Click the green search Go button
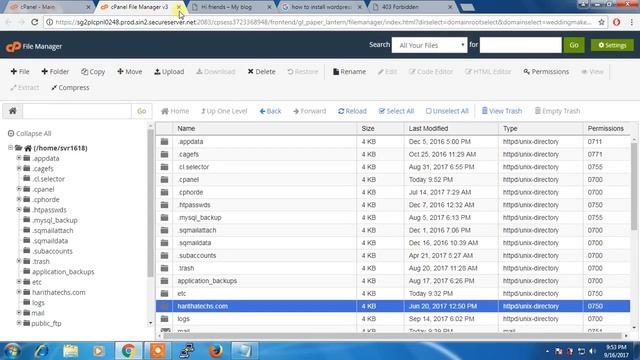Image resolution: width=640 pixels, height=360 pixels. (x=574, y=45)
